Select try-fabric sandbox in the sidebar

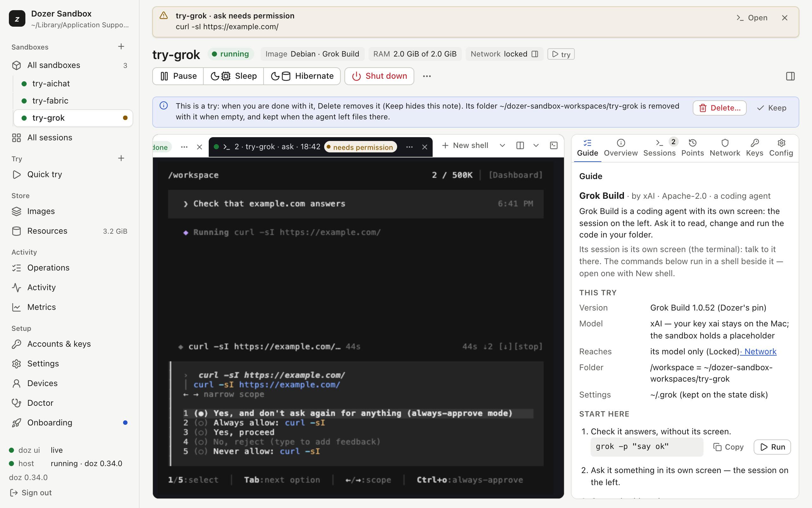(x=73, y=101)
